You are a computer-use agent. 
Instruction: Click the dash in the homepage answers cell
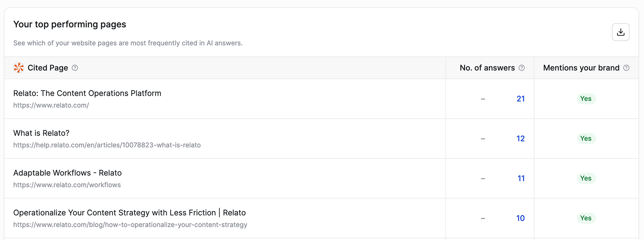(483, 99)
